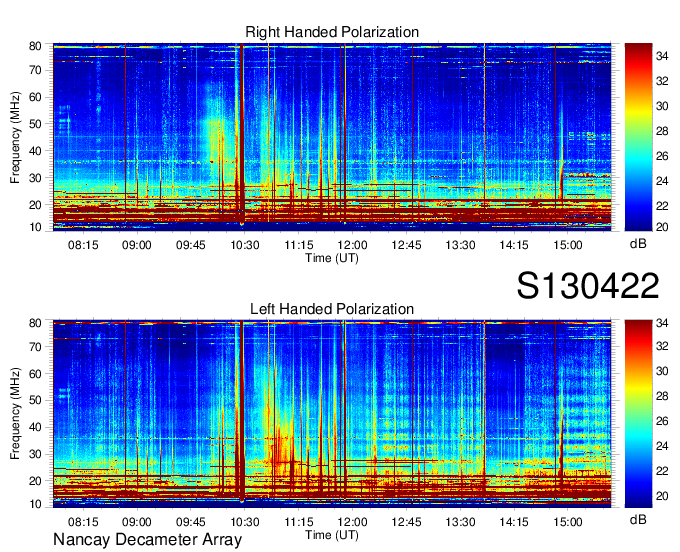This screenshot has height=552, width=680.
Task: Click the "Frequency (MHz)" label of the bottom plot
Action: click(x=15, y=414)
